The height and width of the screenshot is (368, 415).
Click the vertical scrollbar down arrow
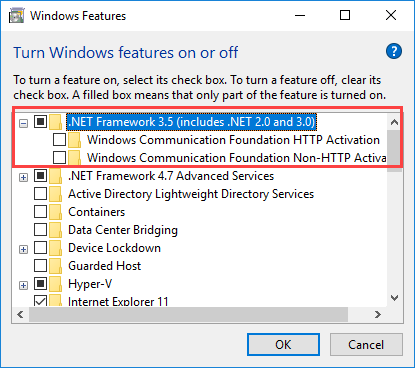394,298
